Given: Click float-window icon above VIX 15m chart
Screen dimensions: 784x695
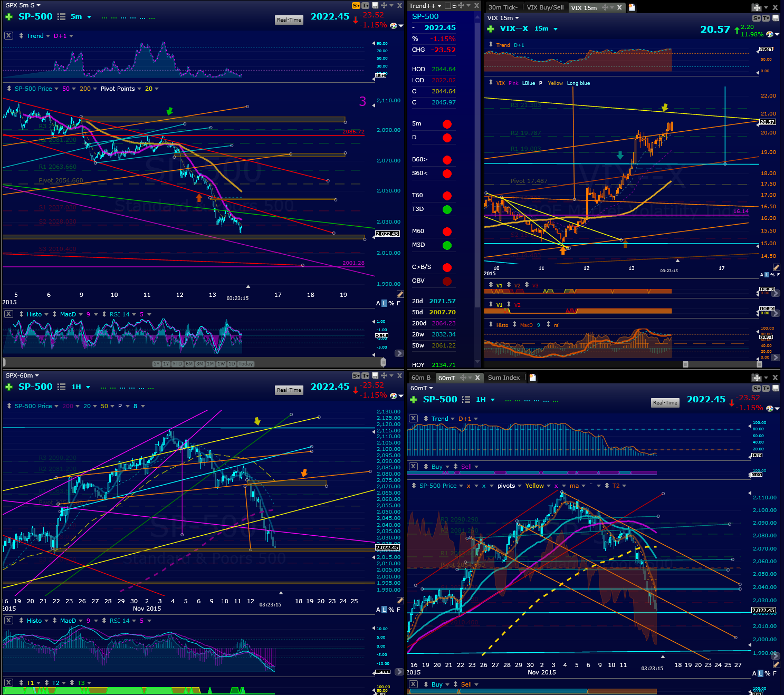Looking at the screenshot, I should tap(757, 7).
